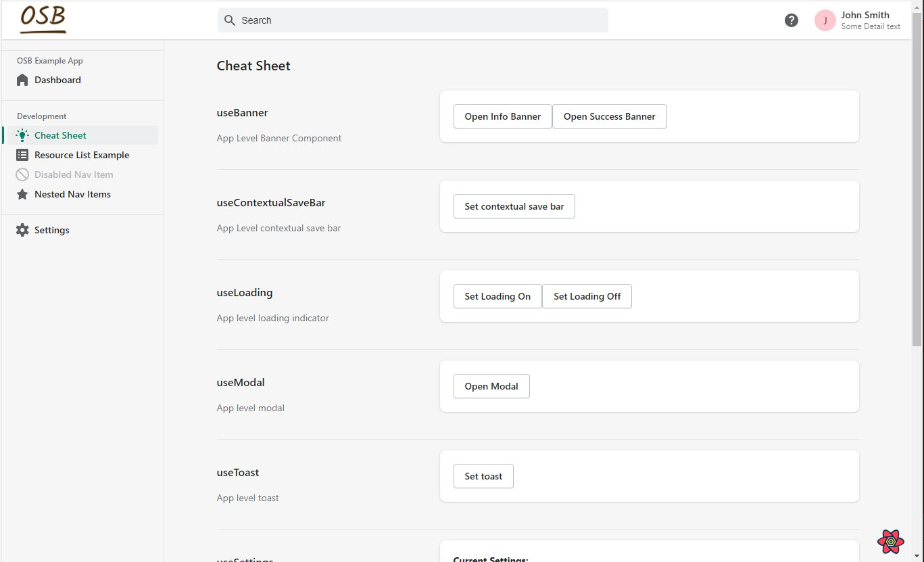Click 'Some Detail text' under user name
924x562 pixels.
871,26
